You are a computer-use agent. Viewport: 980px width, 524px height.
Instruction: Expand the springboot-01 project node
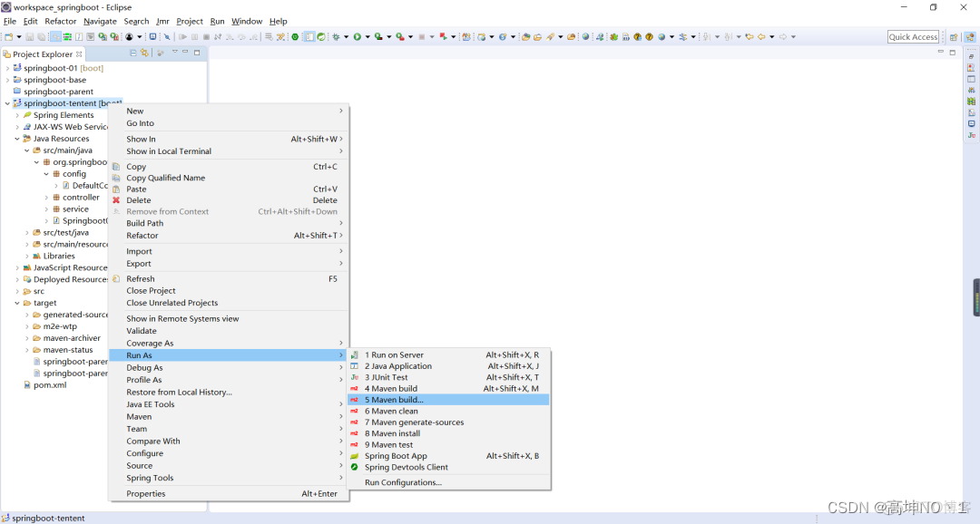click(7, 68)
